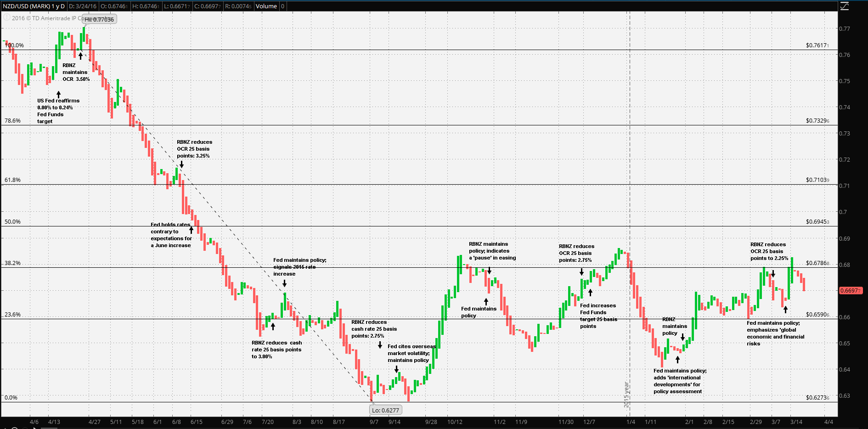Click the 2015 year vertical marker label
Viewport: 868px width, 429px height.
pyautogui.click(x=626, y=395)
